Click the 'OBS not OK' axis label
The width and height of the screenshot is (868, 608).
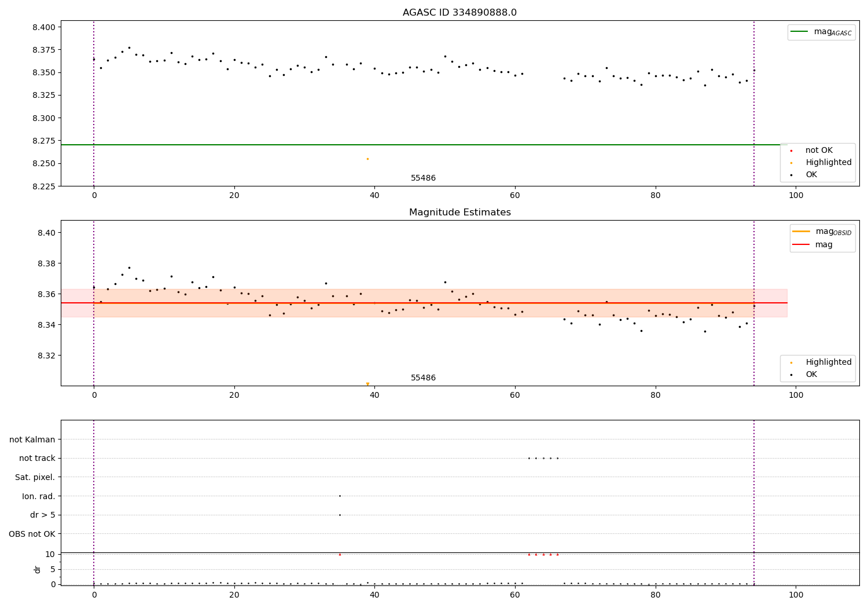[x=32, y=534]
